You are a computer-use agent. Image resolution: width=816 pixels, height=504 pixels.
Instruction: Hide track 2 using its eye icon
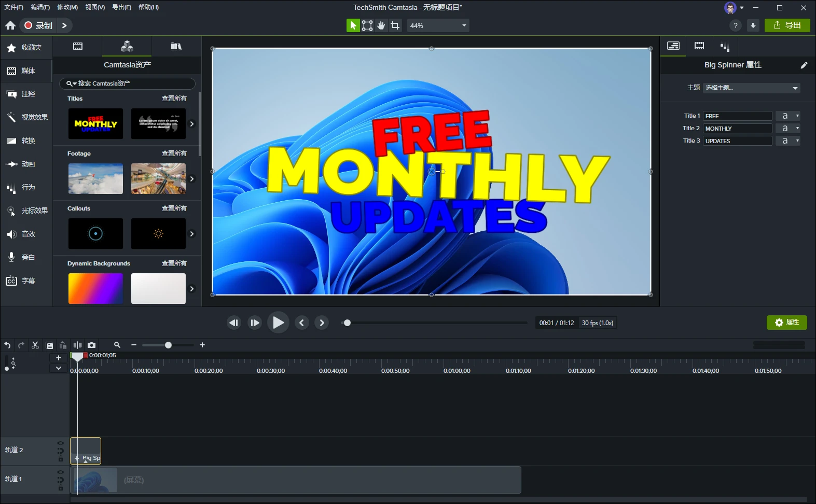(x=61, y=443)
